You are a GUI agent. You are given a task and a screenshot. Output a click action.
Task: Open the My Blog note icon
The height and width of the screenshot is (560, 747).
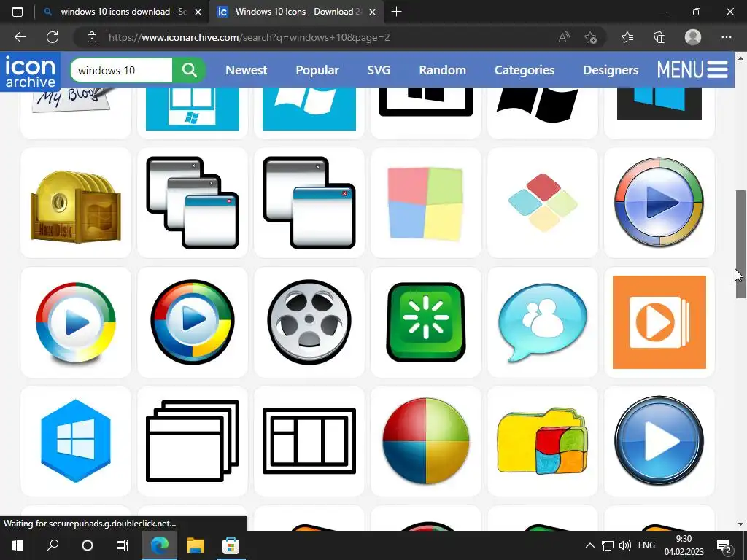click(x=70, y=99)
